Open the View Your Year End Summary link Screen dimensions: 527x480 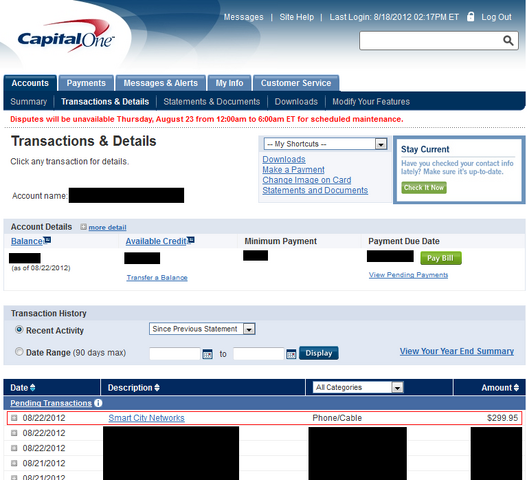tap(457, 351)
